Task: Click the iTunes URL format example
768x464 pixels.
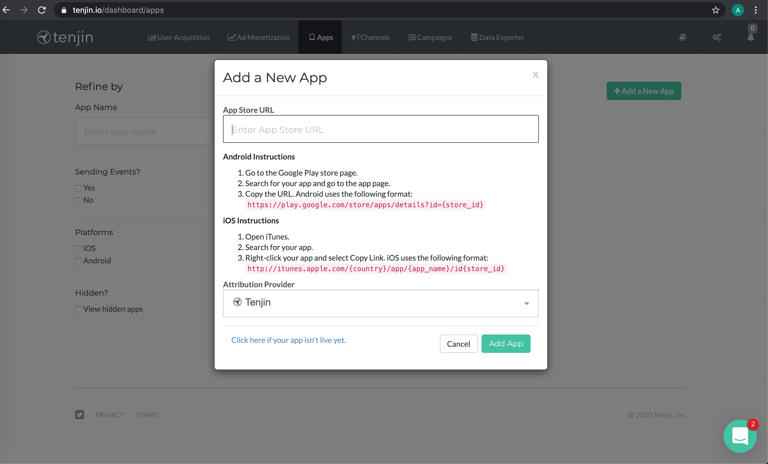Action: [376, 269]
